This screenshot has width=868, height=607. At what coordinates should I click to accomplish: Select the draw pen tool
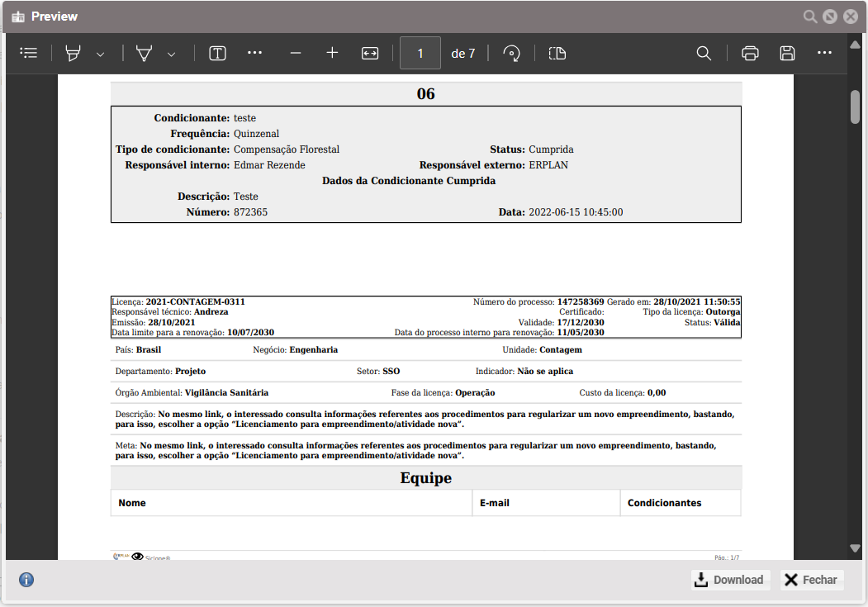[x=144, y=53]
